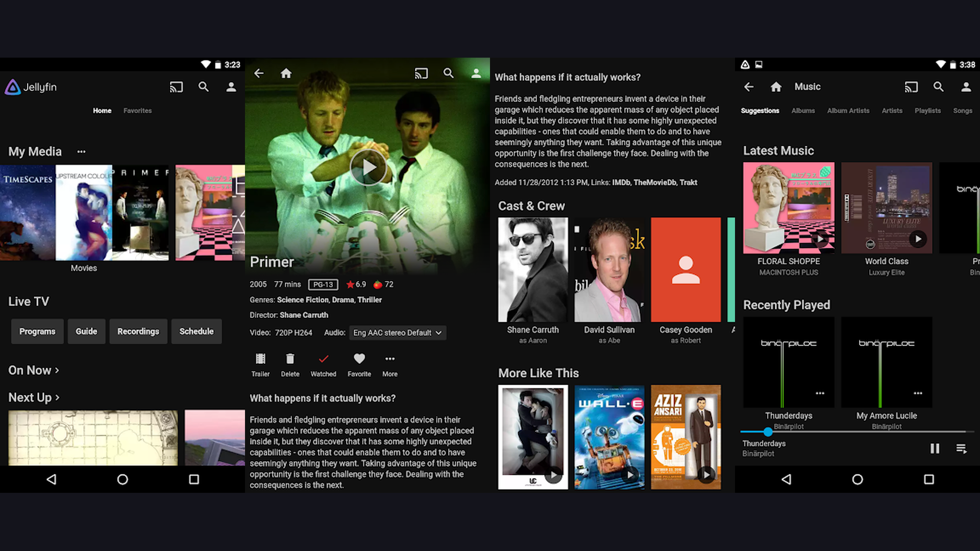Viewport: 980px width, 551px height.
Task: Open the Trakt link
Action: coord(689,183)
